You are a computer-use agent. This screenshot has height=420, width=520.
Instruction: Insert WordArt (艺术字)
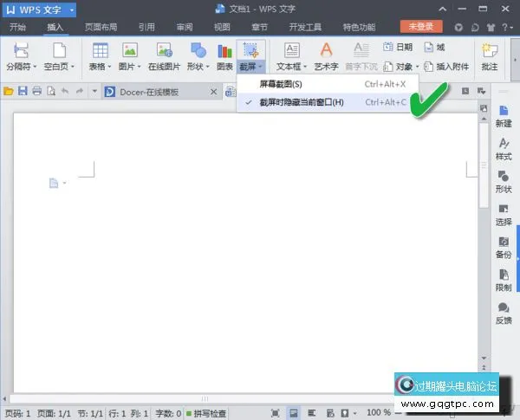click(x=327, y=56)
